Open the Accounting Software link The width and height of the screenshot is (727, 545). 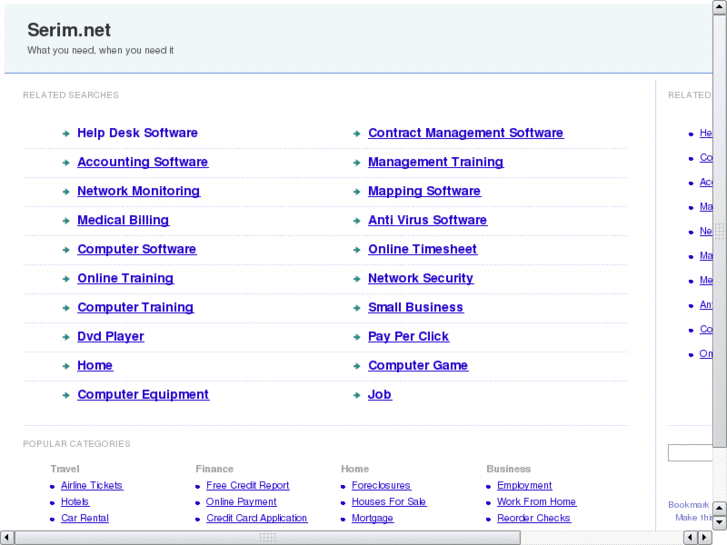pyautogui.click(x=142, y=162)
